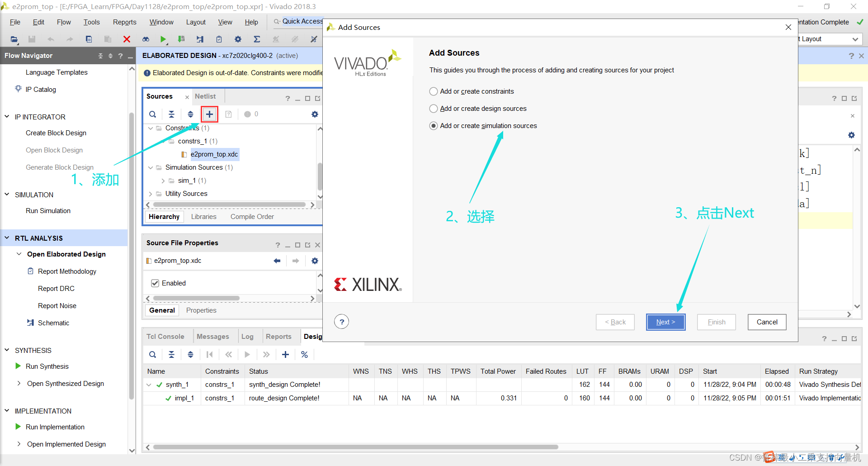868x466 pixels.
Task: Click Create Block Design
Action: (x=56, y=133)
